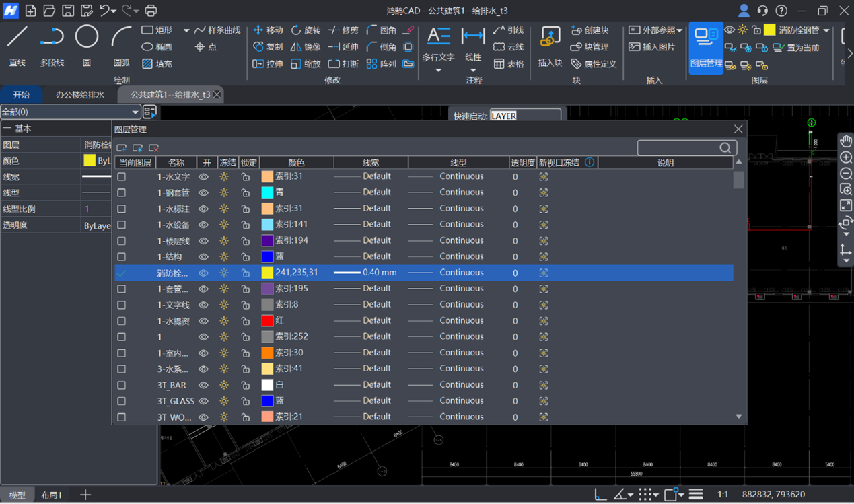Click the 圆 circle tool icon

point(87,37)
